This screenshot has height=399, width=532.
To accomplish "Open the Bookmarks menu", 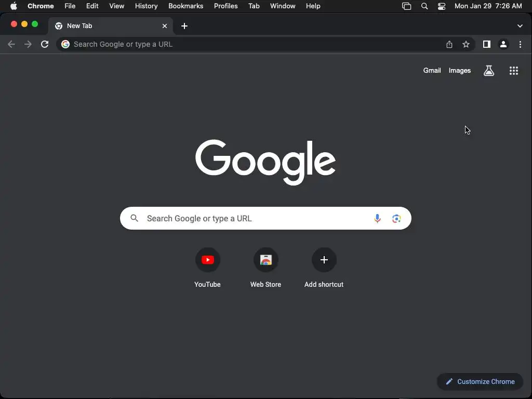I will pyautogui.click(x=185, y=6).
